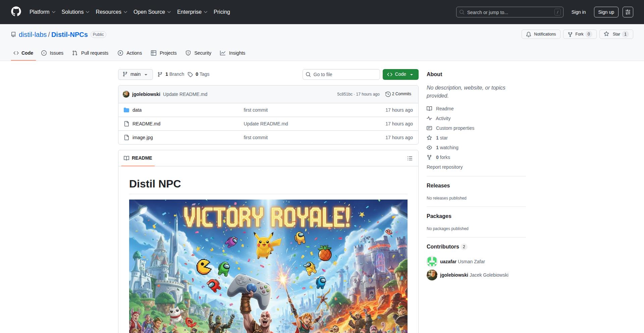The height and width of the screenshot is (333, 644).
Task: Click the tag icon beside '0 Tags'
Action: pos(190,74)
